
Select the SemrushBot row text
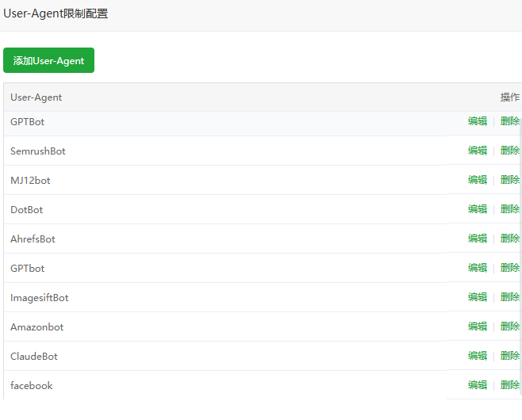click(x=38, y=151)
